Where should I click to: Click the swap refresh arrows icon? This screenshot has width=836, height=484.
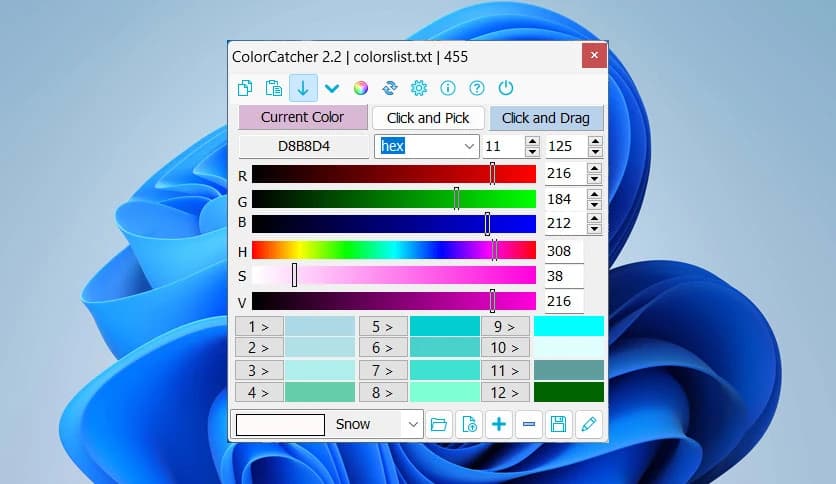tap(390, 88)
